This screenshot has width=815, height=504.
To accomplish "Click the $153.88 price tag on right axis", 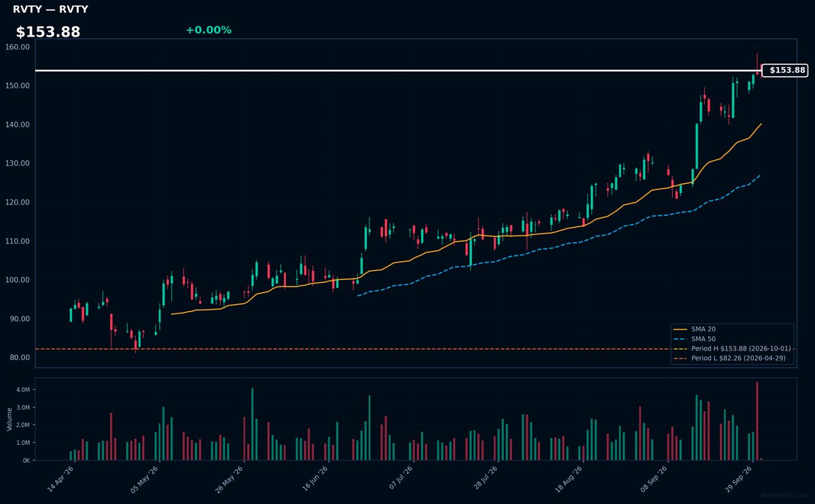I will click(784, 70).
